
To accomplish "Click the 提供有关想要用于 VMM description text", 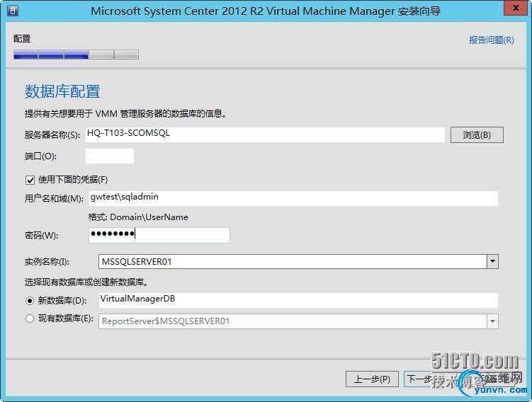I will pos(125,113).
